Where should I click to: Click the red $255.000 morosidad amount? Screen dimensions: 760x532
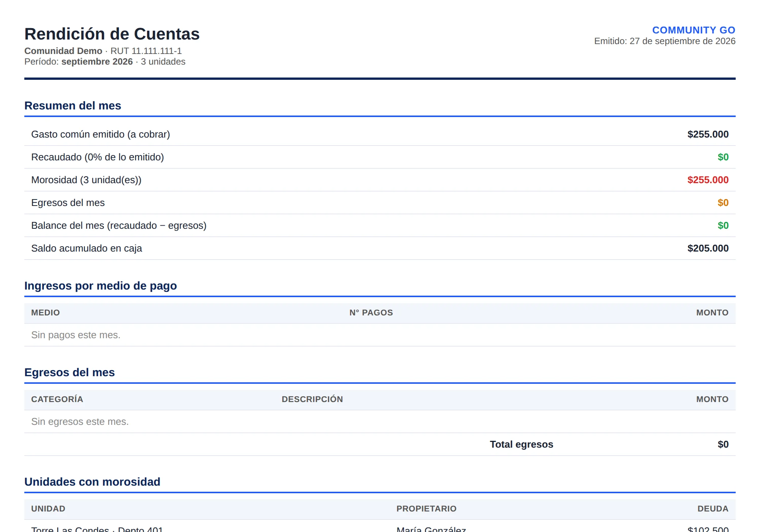point(708,180)
